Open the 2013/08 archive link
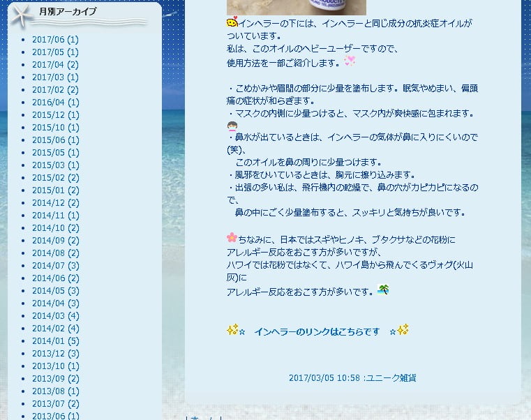 pos(56,391)
